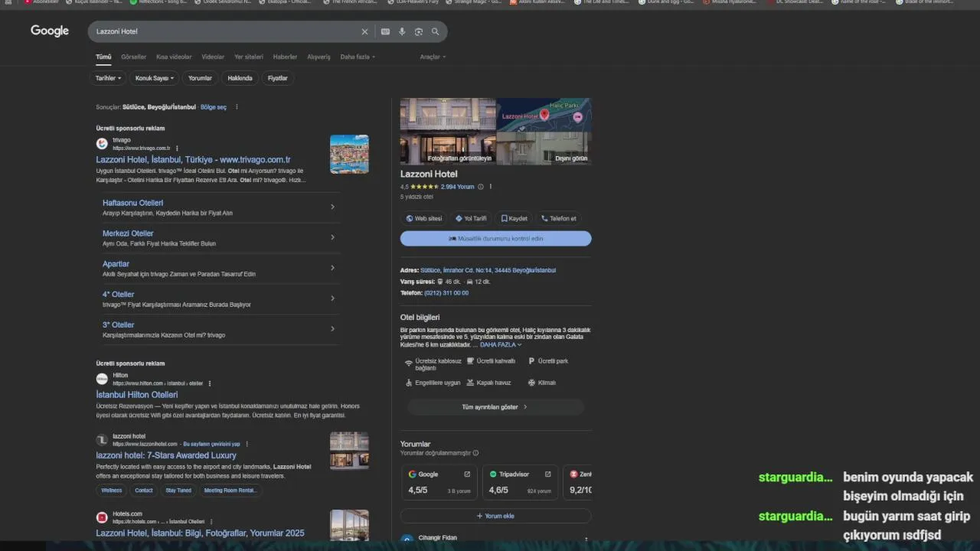Open the three-dot menu beside the trivago URL
This screenshot has width=980, height=551.
(x=177, y=148)
